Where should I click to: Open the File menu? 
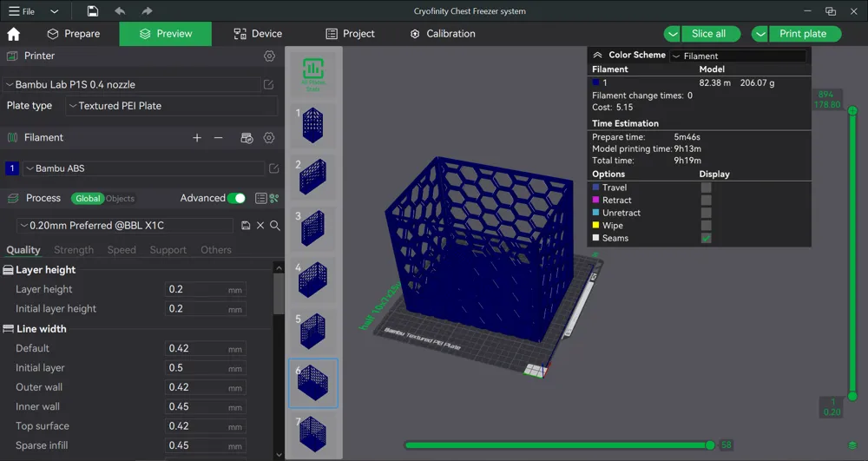click(21, 11)
